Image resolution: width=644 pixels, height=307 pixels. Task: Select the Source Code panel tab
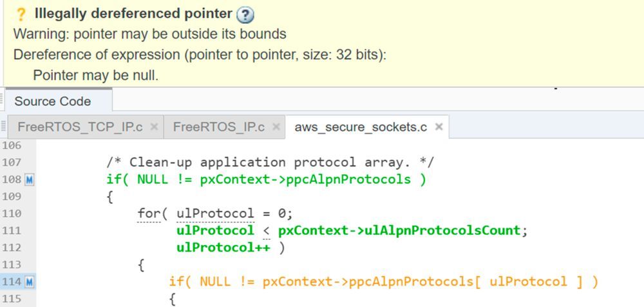point(53,101)
